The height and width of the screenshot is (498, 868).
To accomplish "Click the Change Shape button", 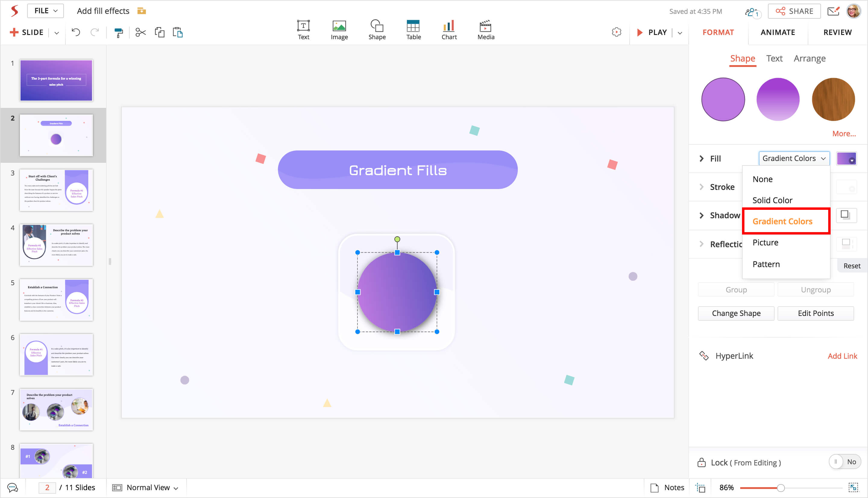I will coord(736,313).
